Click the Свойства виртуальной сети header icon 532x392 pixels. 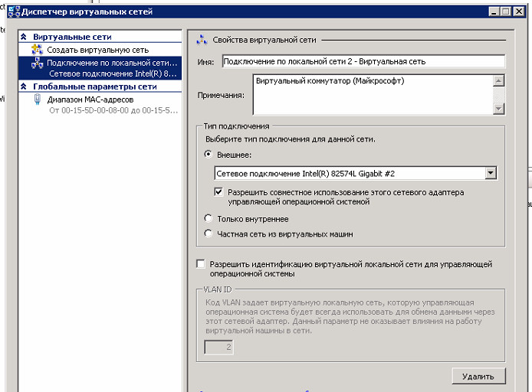tap(202, 40)
